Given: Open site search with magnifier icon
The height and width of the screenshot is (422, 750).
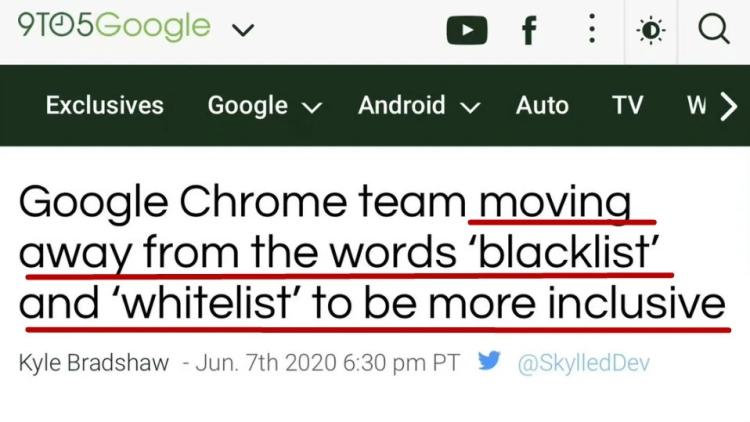Looking at the screenshot, I should [x=712, y=31].
